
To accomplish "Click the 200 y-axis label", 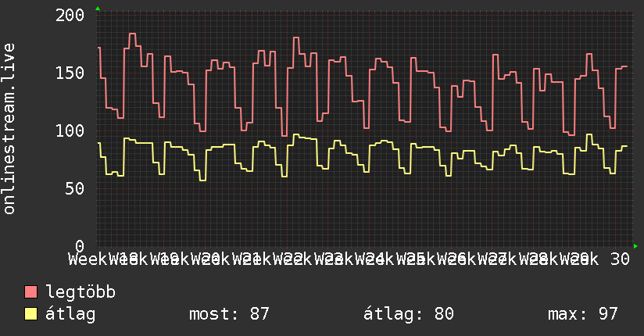I will click(70, 15).
